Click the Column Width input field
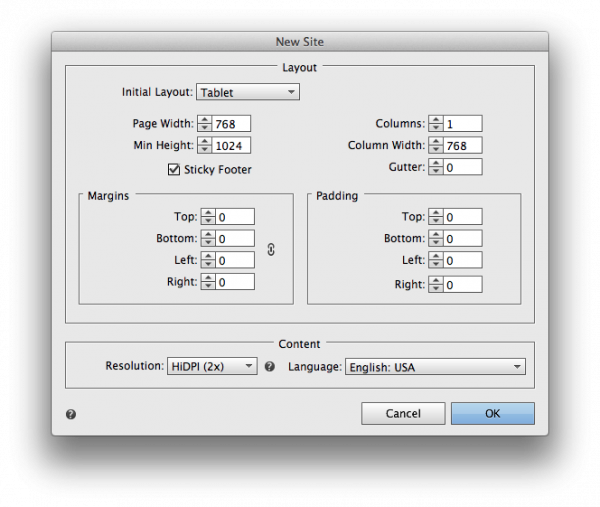Viewport: 600px width, 507px height. pos(463,146)
